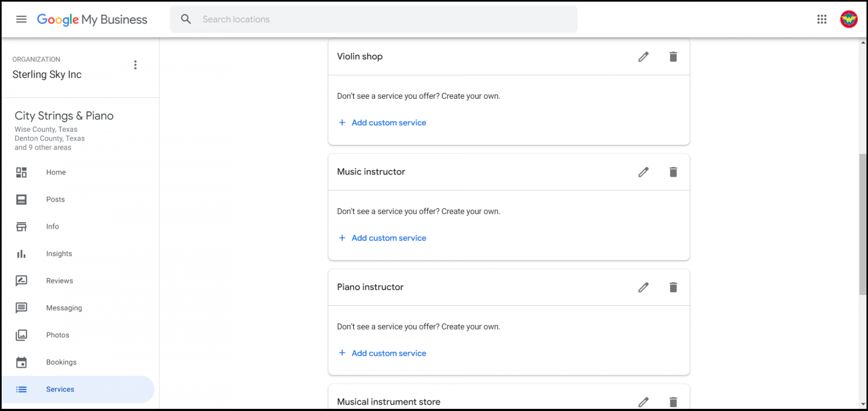The image size is (868, 411).
Task: Add custom service under Violin shop
Action: (388, 123)
